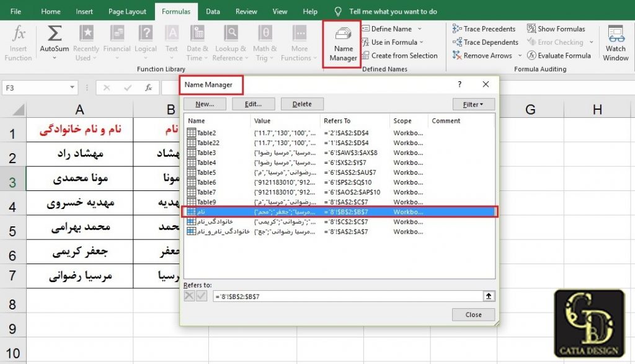Viewport: 635px width, 364px height.
Task: Select the Table5 name row
Action: [x=339, y=172]
